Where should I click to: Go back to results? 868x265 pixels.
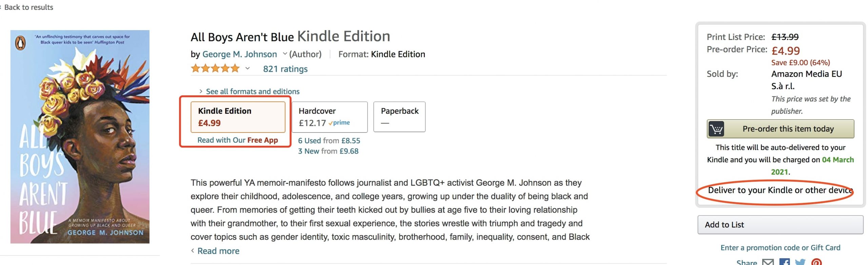[28, 7]
